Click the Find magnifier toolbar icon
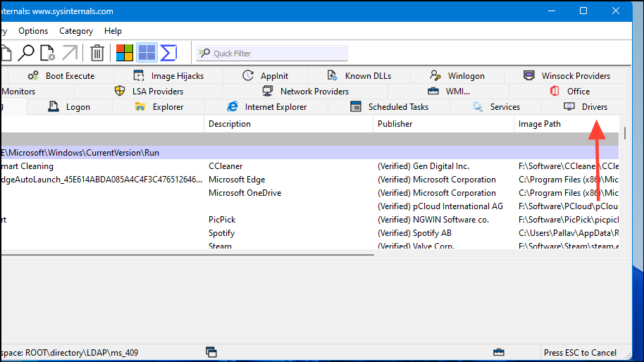The width and height of the screenshot is (644, 362). (26, 53)
